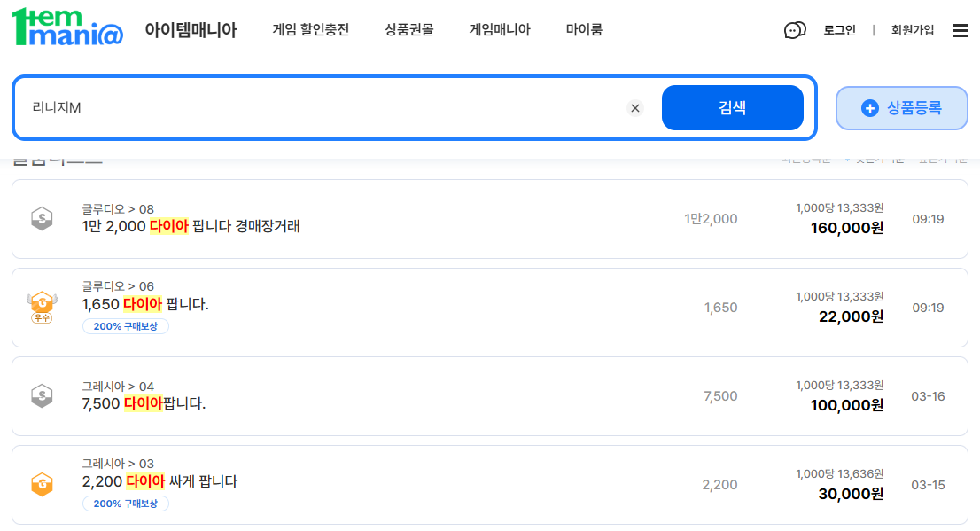
Task: Open the 마이룸 menu
Action: [584, 29]
